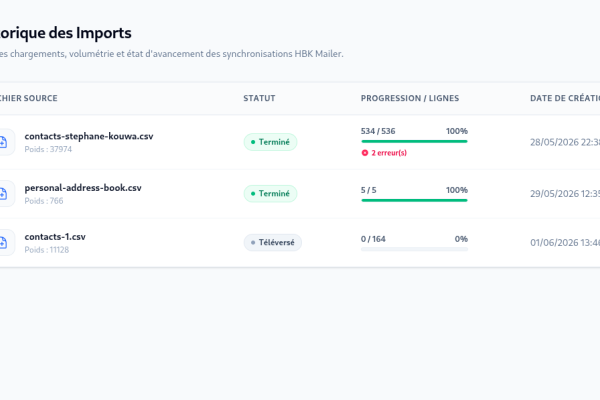Image resolution: width=600 pixels, height=400 pixels.
Task: Click the file icon beside contacts-stephane-kouwa.csv
Action: [x=3, y=142]
